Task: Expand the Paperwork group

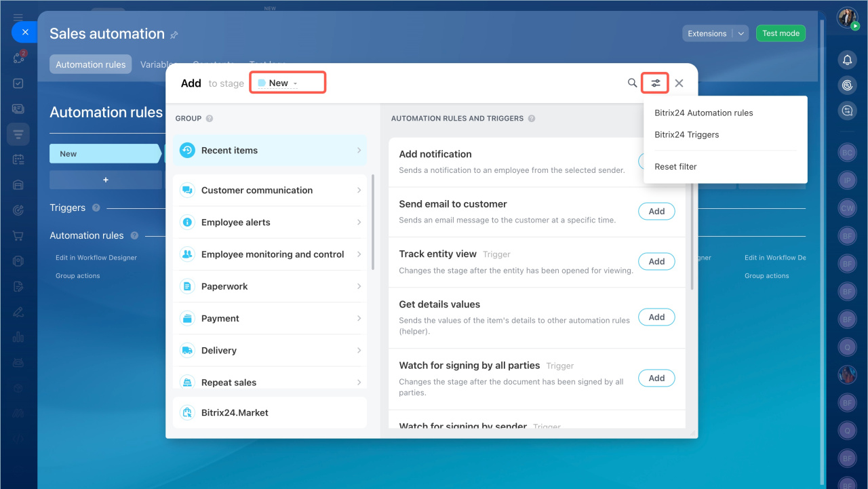Action: [270, 287]
